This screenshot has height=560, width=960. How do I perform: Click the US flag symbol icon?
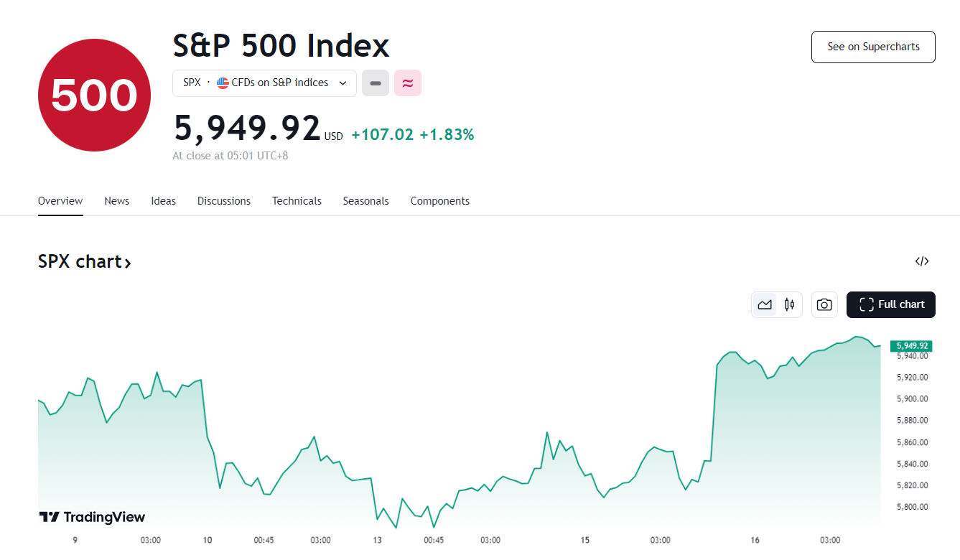[x=223, y=83]
